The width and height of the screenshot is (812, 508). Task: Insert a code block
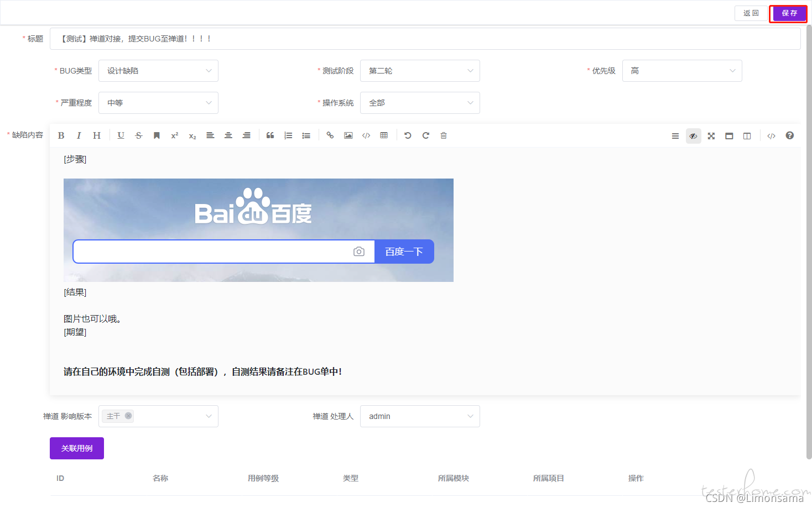(x=366, y=135)
